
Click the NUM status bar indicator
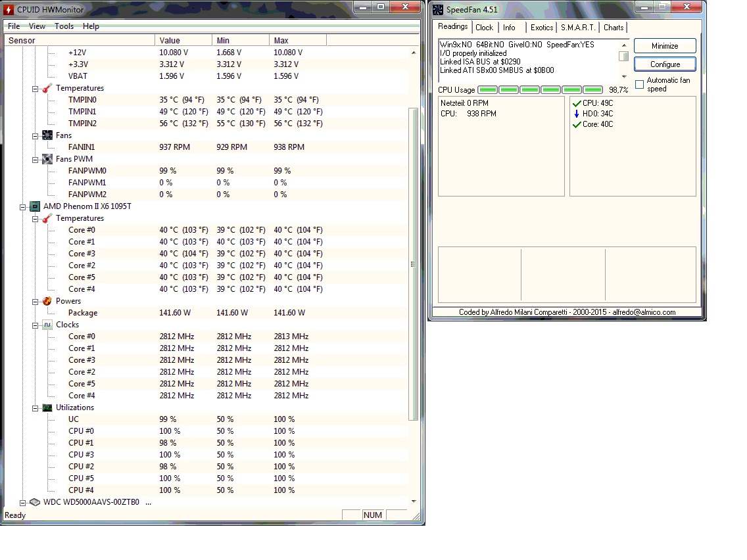373,515
